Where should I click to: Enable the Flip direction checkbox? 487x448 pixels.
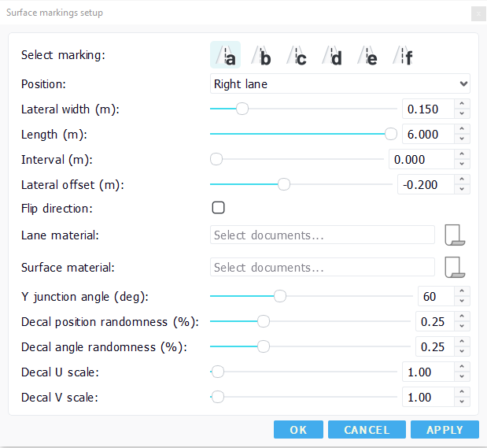click(219, 208)
